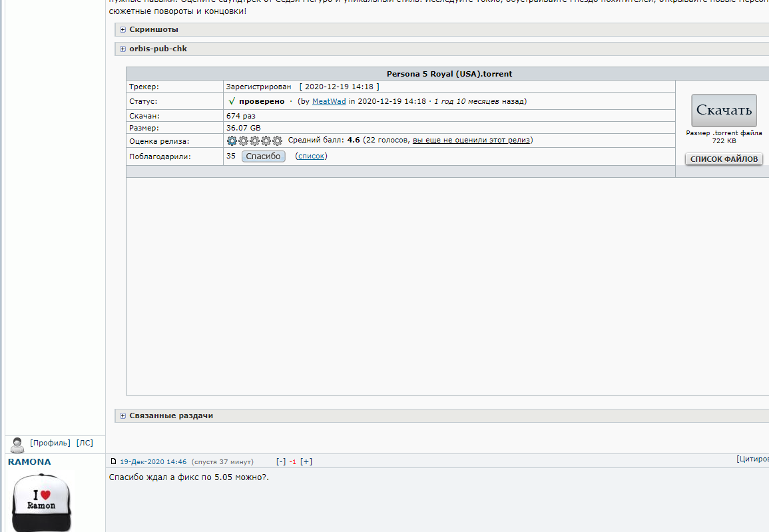Open MeatWad's user profile link

pyautogui.click(x=329, y=101)
